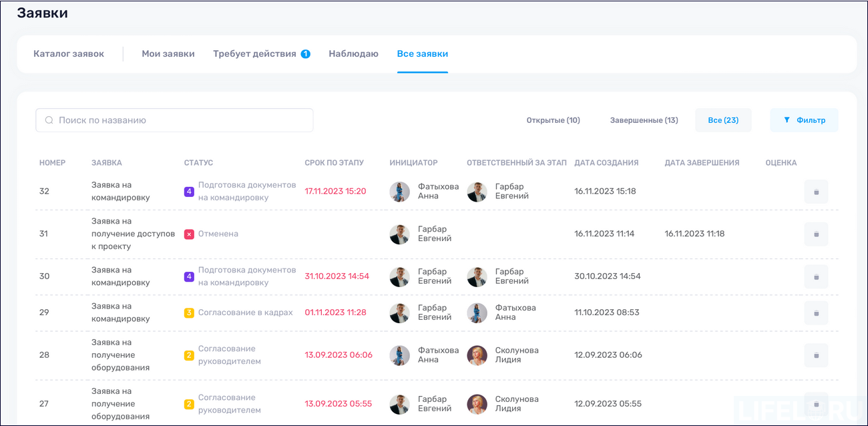Open the Фильтр panel
Viewport: 868px width, 426px height.
(804, 120)
